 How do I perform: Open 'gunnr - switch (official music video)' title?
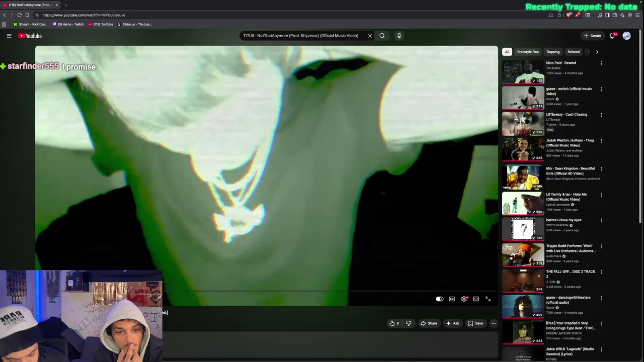tap(569, 91)
